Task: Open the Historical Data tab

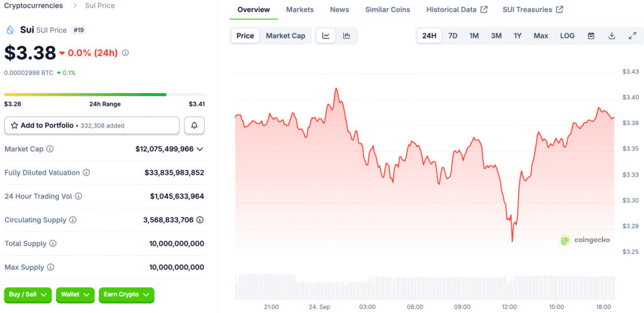Action: pos(457,9)
